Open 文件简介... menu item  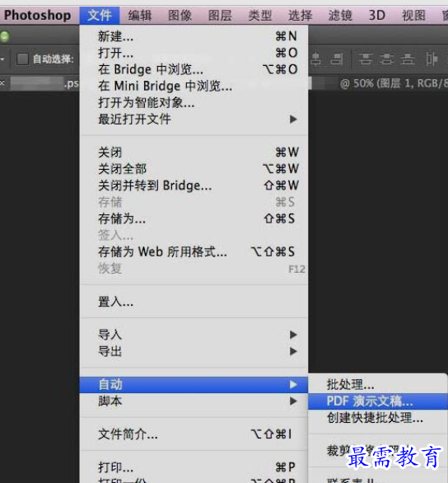point(194,434)
